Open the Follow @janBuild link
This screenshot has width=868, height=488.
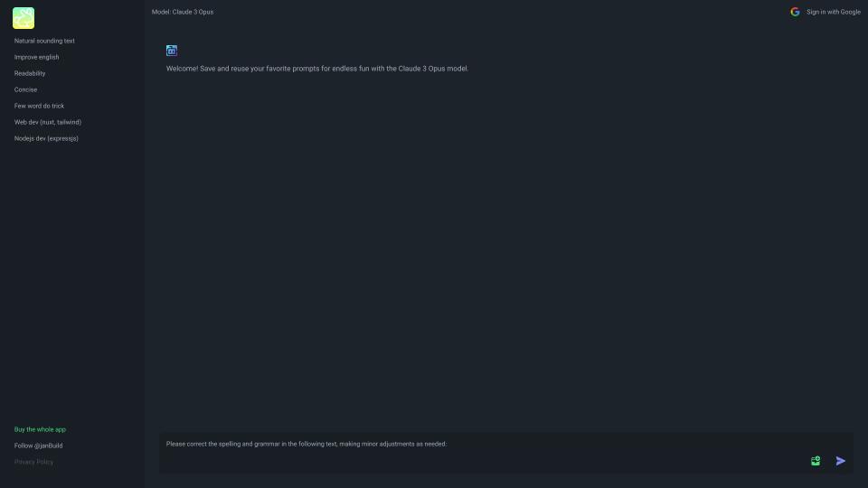pos(38,446)
